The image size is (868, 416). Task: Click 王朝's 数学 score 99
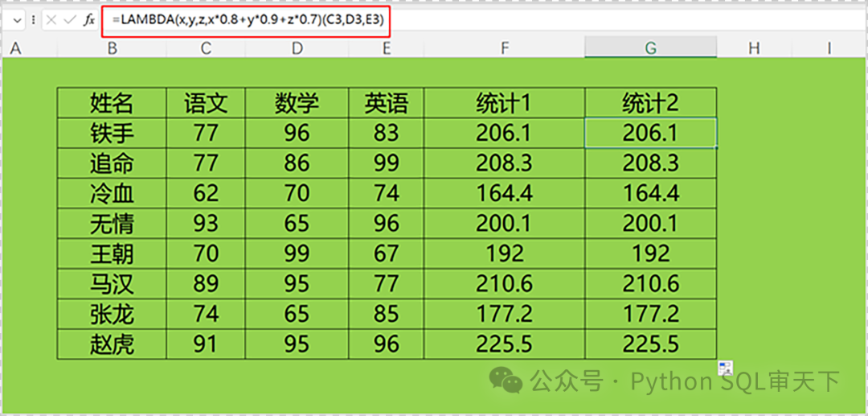297,253
